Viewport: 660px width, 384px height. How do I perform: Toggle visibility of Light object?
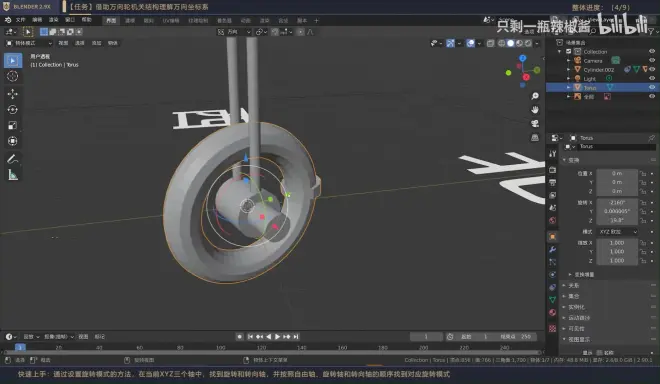652,78
